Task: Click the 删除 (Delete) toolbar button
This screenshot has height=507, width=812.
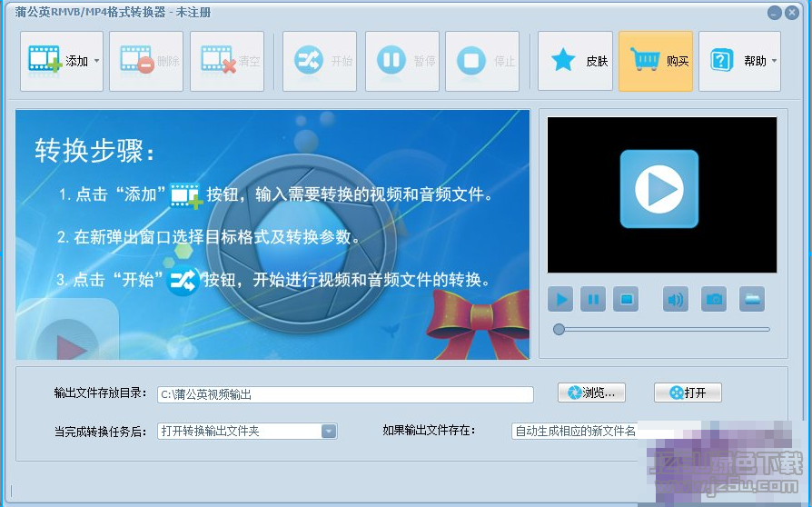Action: coord(146,61)
